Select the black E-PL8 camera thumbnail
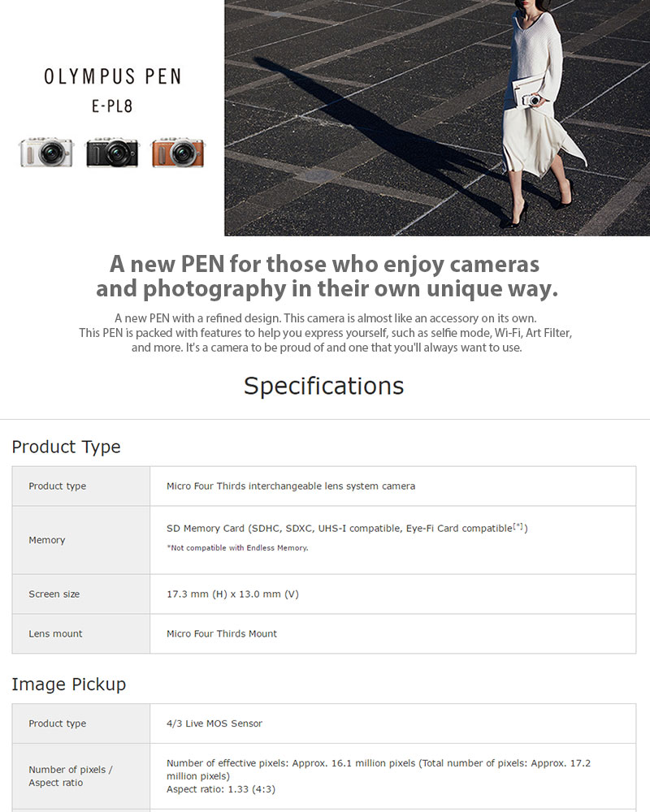 click(112, 153)
